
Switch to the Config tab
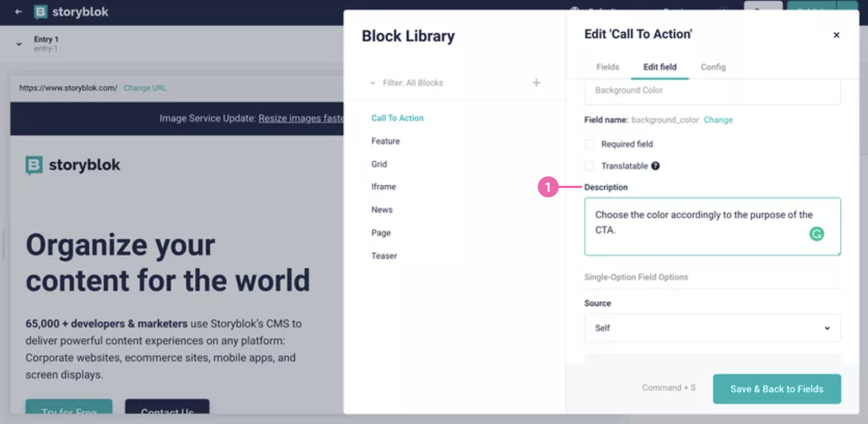click(713, 67)
